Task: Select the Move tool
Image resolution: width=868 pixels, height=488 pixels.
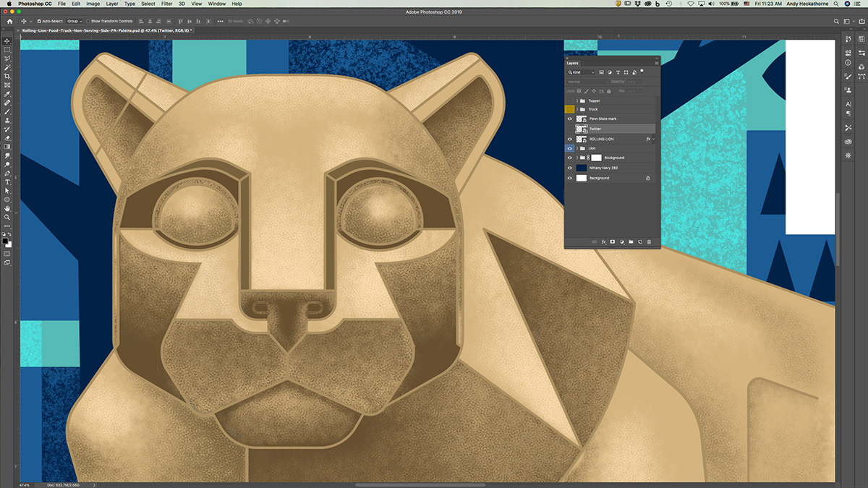Action: [x=7, y=40]
